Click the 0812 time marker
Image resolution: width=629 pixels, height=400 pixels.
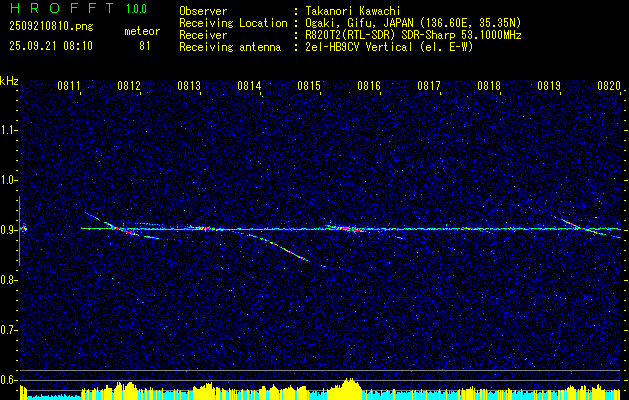[x=129, y=85]
